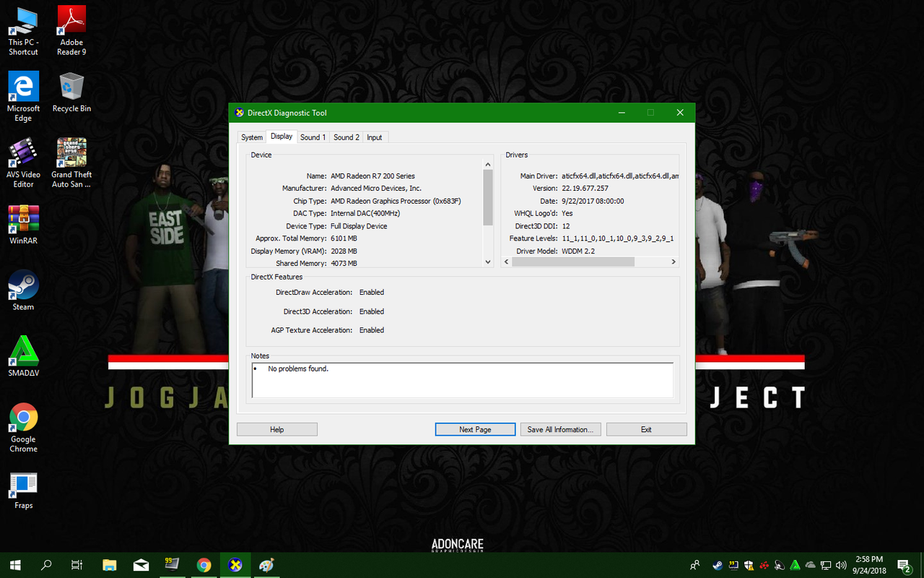This screenshot has height=578, width=924.
Task: Select 'Advanced Micro Devices, Inc.' manufacturer value
Action: tap(376, 188)
